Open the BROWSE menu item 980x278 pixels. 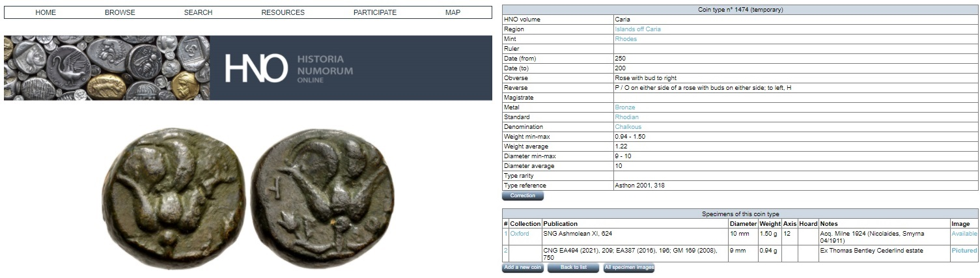pos(120,12)
